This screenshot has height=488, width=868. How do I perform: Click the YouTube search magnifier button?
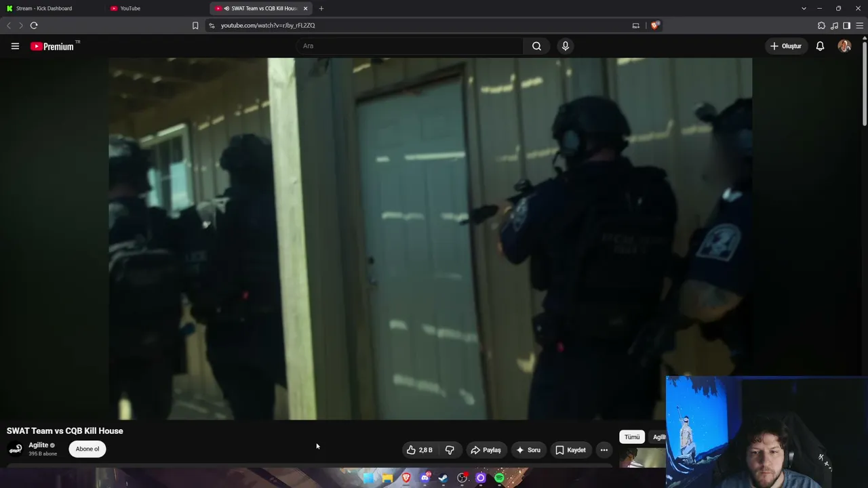[536, 46]
